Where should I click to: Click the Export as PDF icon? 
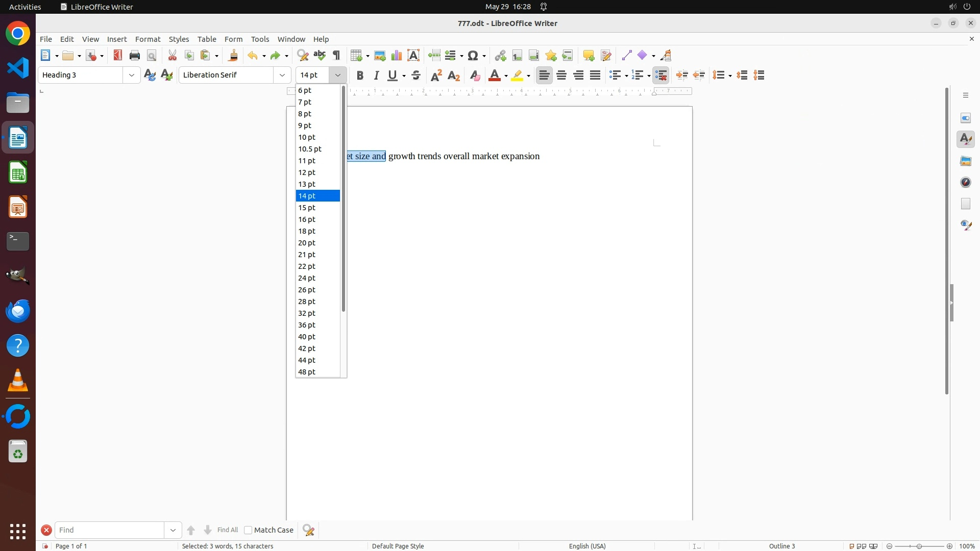coord(118,56)
